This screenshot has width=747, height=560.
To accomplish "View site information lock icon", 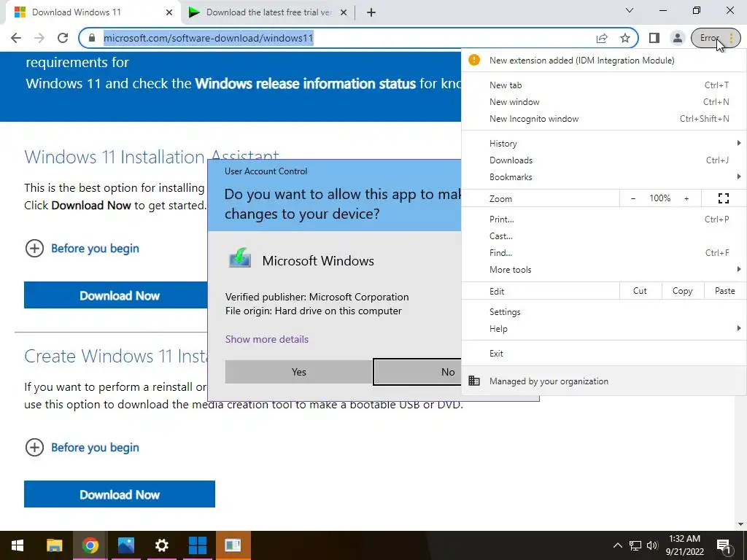I will pos(92,38).
